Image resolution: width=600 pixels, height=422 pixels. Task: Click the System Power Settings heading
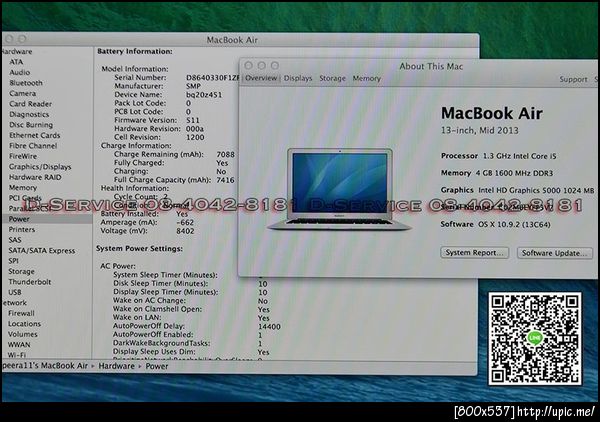[139, 249]
